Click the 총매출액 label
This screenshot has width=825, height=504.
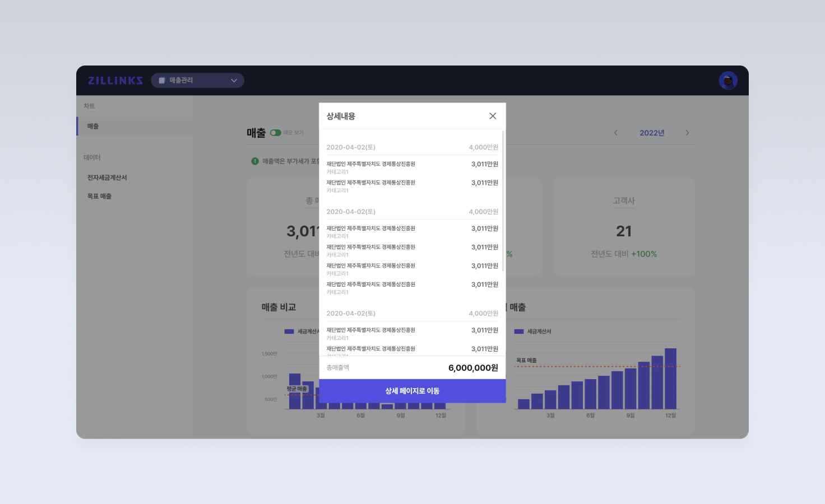pyautogui.click(x=338, y=367)
